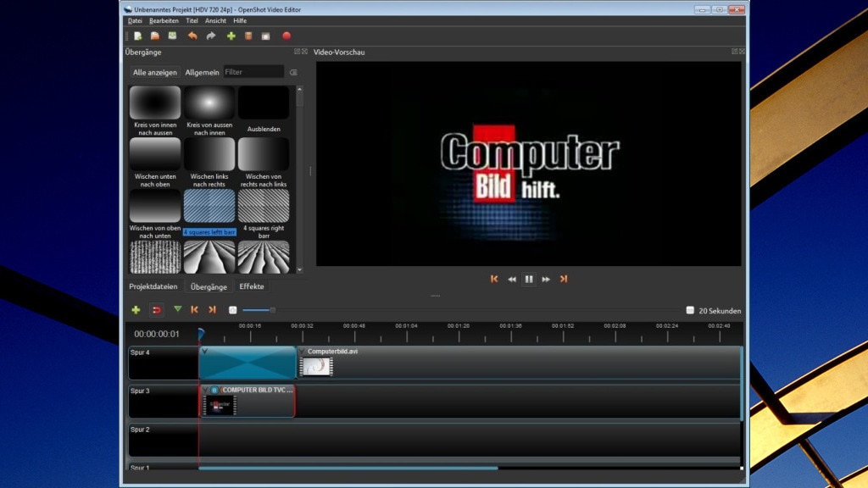The width and height of the screenshot is (868, 488).
Task: Open the Ansicht menu
Action: 214,20
